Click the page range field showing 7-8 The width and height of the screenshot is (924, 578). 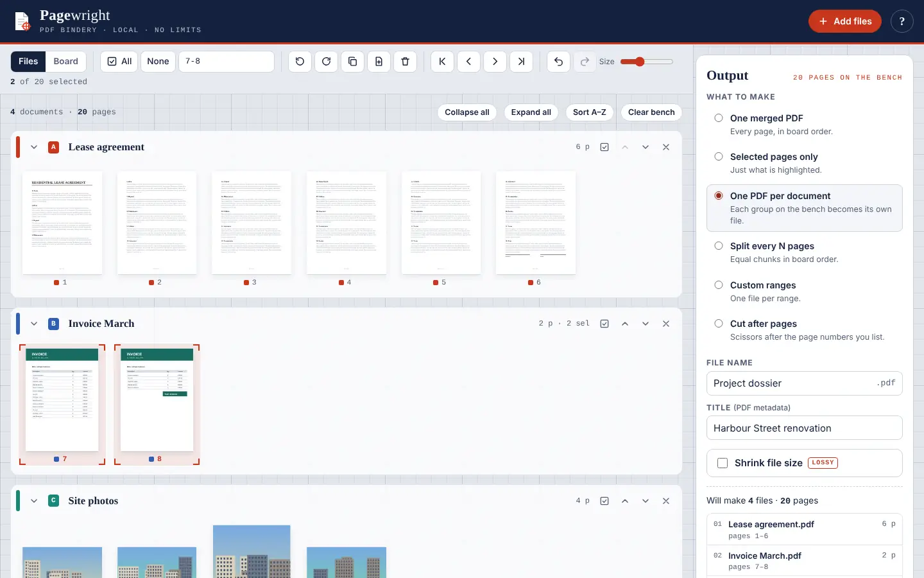tap(227, 62)
